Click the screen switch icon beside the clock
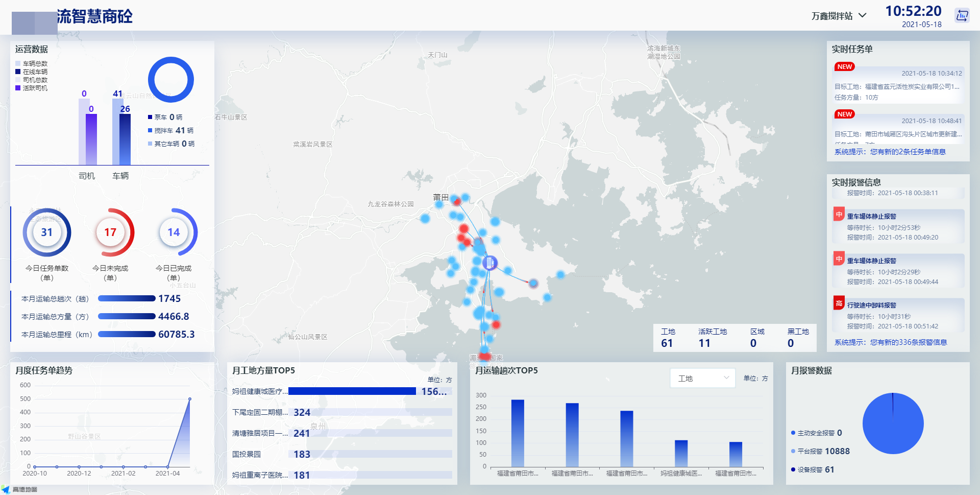 pyautogui.click(x=962, y=16)
